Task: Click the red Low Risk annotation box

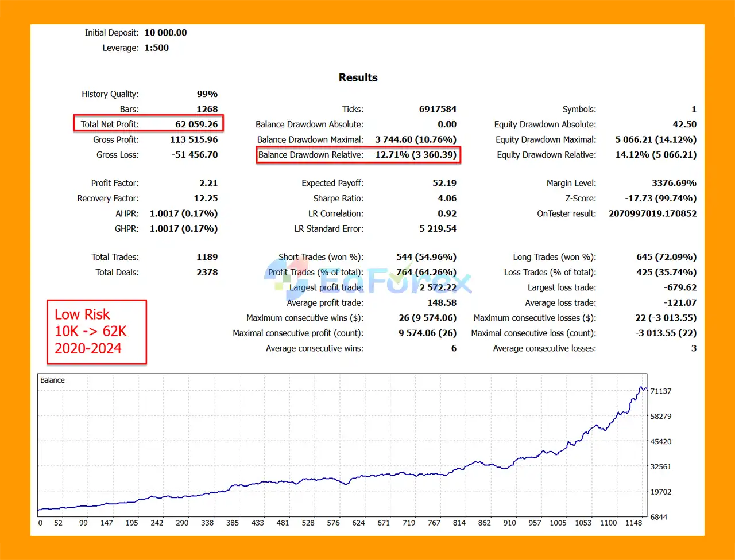Action: pos(96,332)
